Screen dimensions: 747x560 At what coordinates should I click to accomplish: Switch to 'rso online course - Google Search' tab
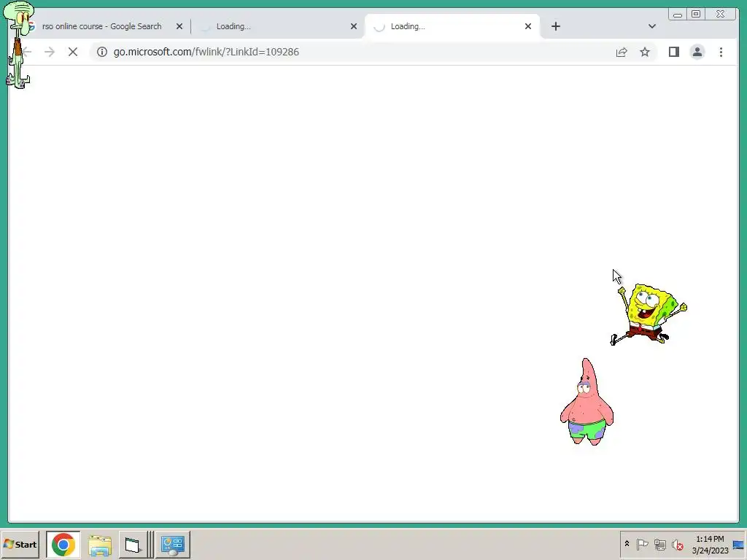coord(102,26)
